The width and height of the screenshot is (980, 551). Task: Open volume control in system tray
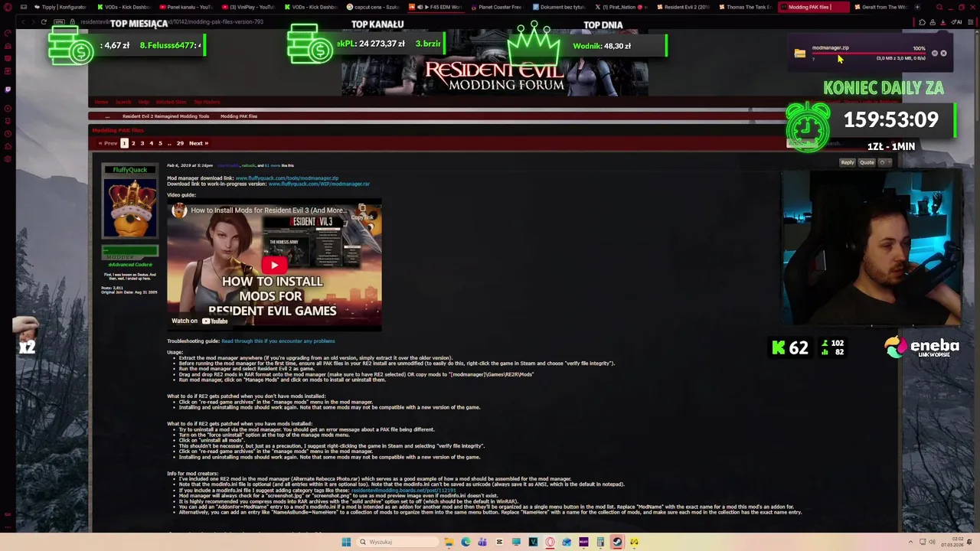point(932,542)
